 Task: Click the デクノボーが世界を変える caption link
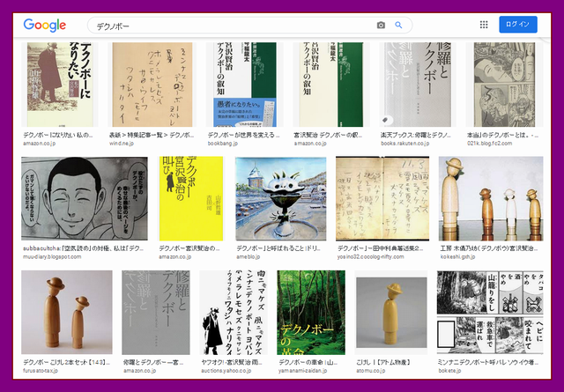[243, 136]
